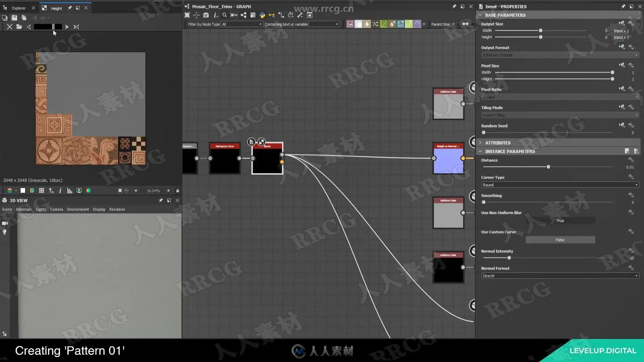Expand the ATTRIBUTES section
Screen dimensions: 644x362
(498, 143)
